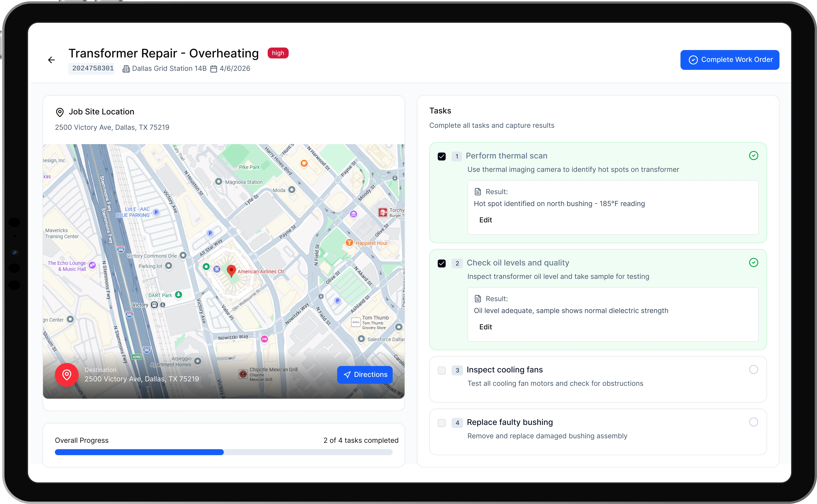Click the orange cafe marker near Harry Hines Blvd
The image size is (817, 504).
[x=304, y=163]
